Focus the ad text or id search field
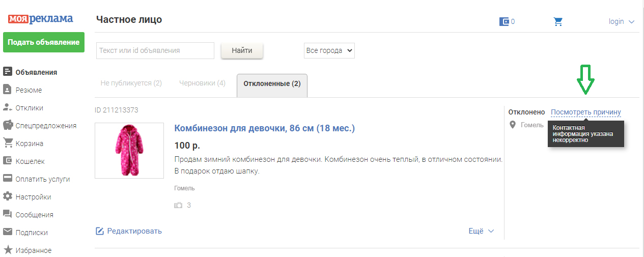This screenshot has height=257, width=644. tap(155, 50)
